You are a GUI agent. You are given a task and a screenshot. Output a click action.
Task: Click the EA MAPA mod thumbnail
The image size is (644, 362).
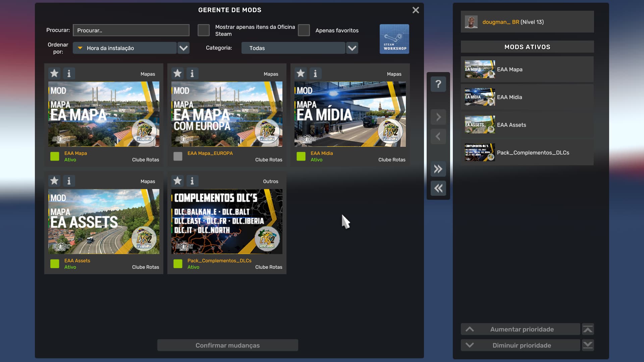(104, 114)
